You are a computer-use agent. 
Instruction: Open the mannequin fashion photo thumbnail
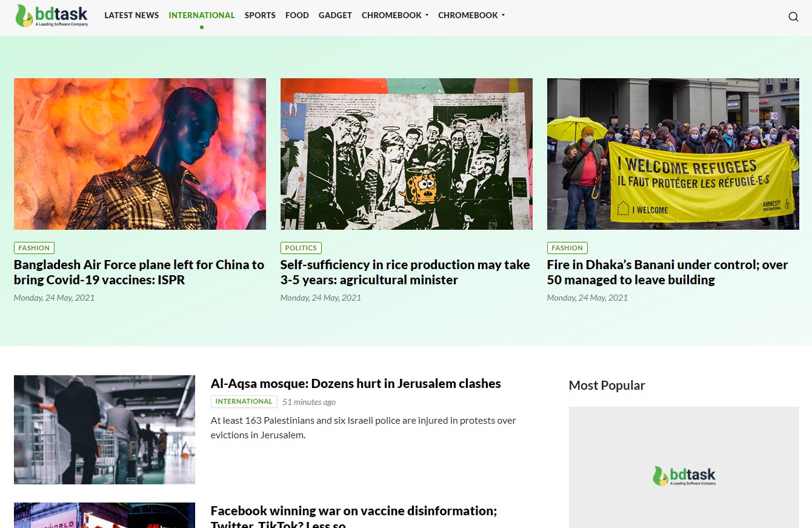click(x=140, y=154)
